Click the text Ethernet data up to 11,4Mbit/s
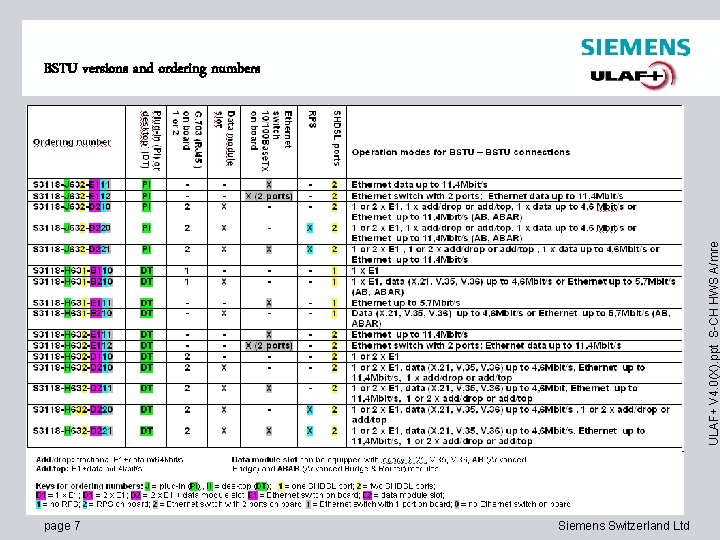This screenshot has width=720, height=540. (419, 185)
